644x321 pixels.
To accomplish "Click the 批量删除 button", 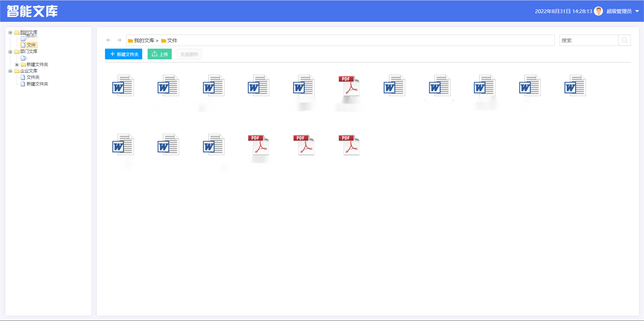I will pos(189,54).
